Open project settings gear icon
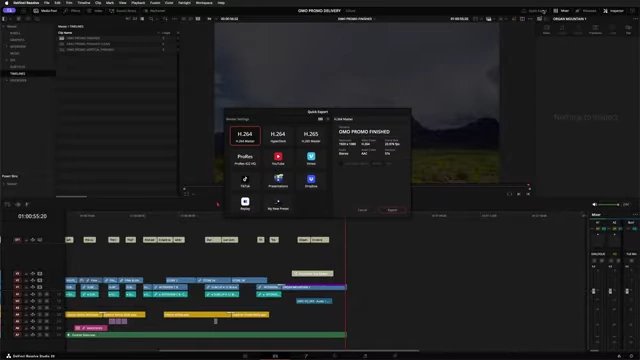The height and width of the screenshot is (360, 640). click(631, 356)
